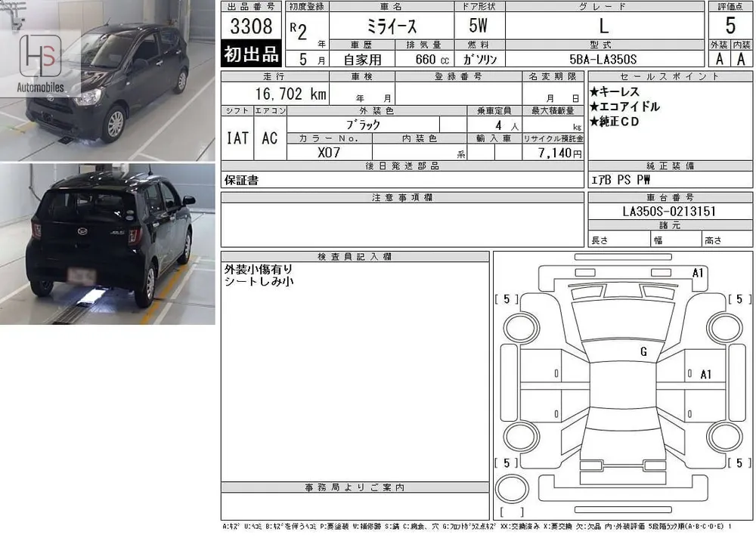Select the 660 cc displacement value
Viewport: 756px width, 538px height.
(432, 59)
